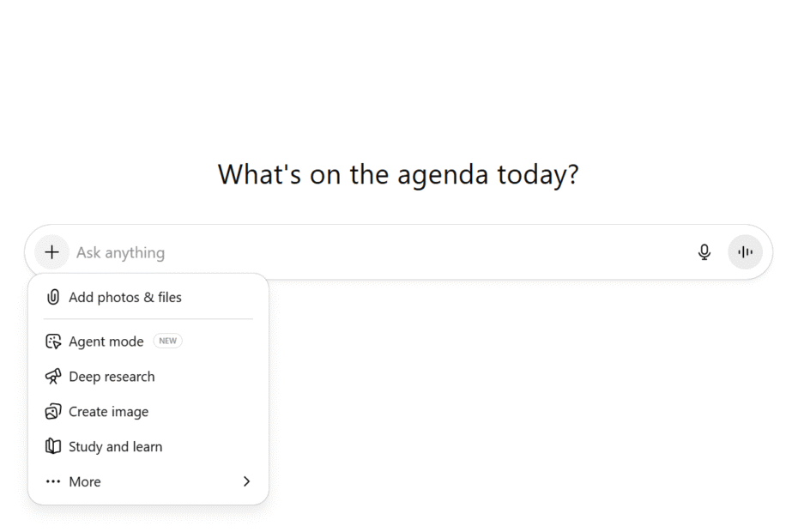Screen dimensions: 798x532
Task: Click the microphone dictation icon
Action: (704, 252)
